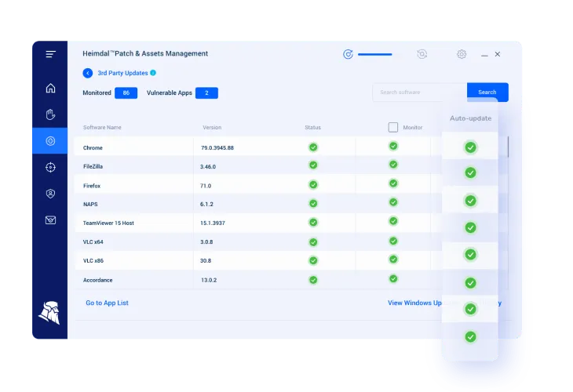Go to the Home sidebar icon
573x392 pixels.
(50, 88)
